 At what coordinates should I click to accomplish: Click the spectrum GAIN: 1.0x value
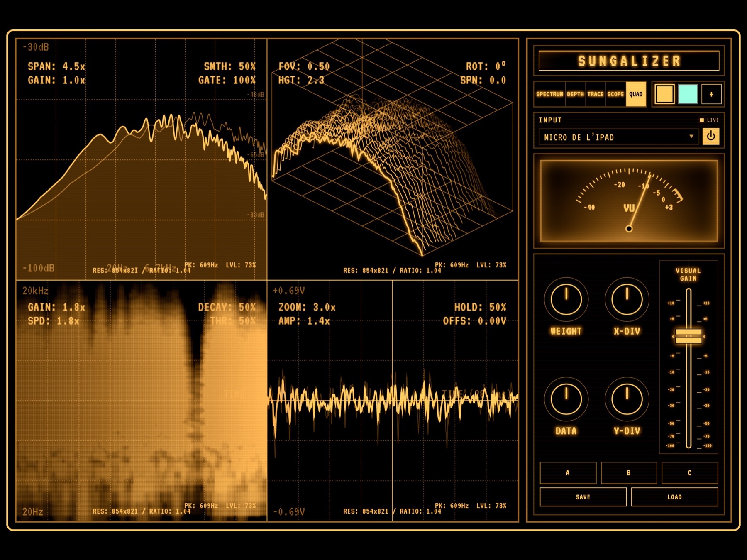coord(56,80)
